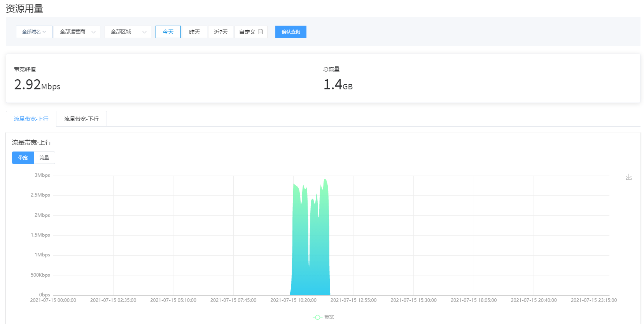
Task: Expand the 全部运营商 carrier dropdown
Action: (x=77, y=32)
